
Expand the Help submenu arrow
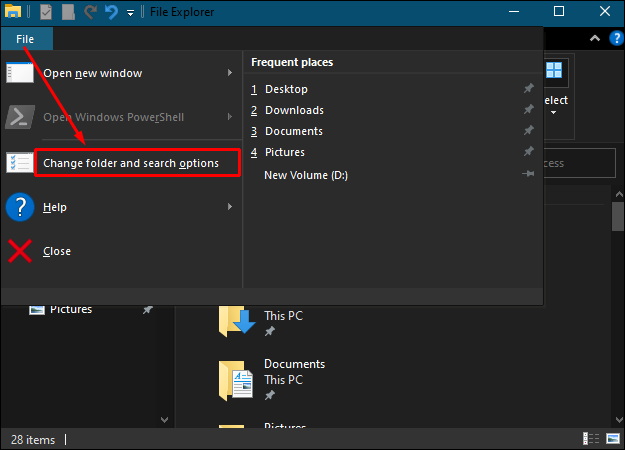[x=230, y=206]
